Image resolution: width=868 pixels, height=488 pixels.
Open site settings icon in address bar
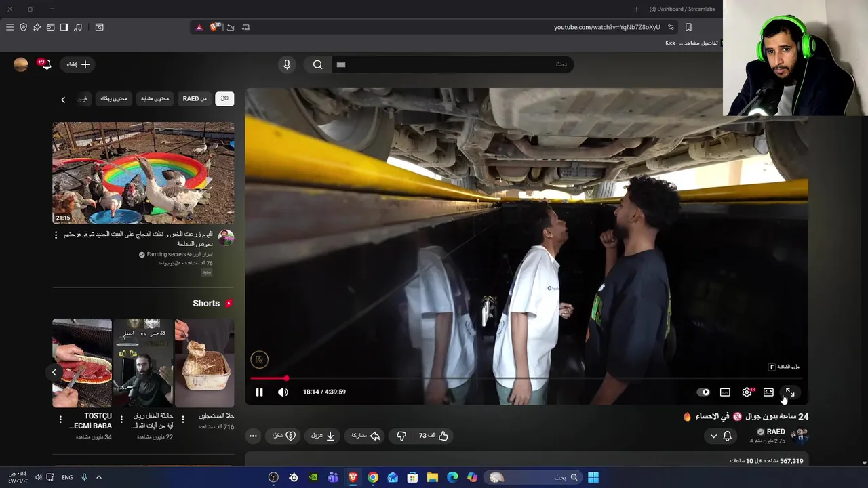[x=671, y=27]
